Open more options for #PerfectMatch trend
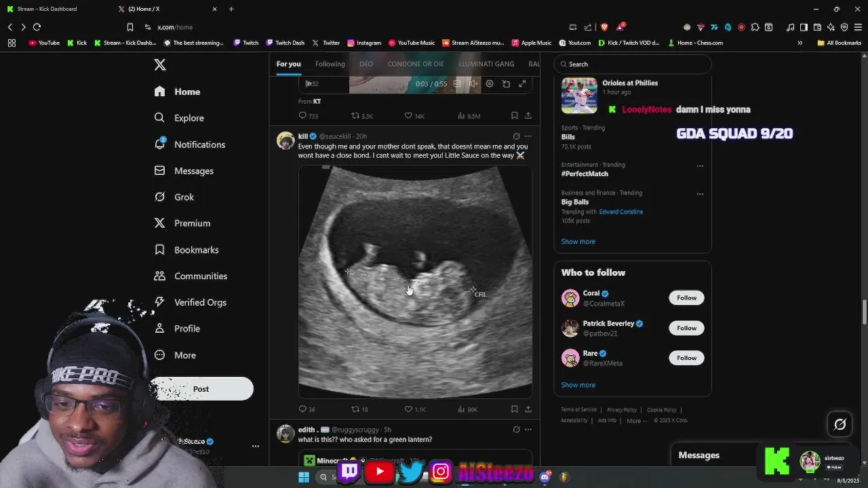The width and height of the screenshot is (868, 488). coord(700,166)
